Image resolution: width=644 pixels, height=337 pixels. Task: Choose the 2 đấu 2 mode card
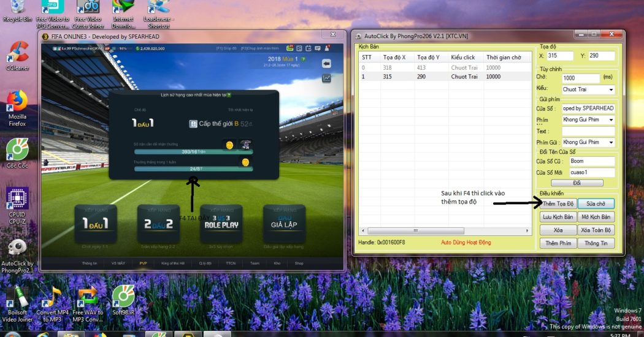tap(158, 224)
